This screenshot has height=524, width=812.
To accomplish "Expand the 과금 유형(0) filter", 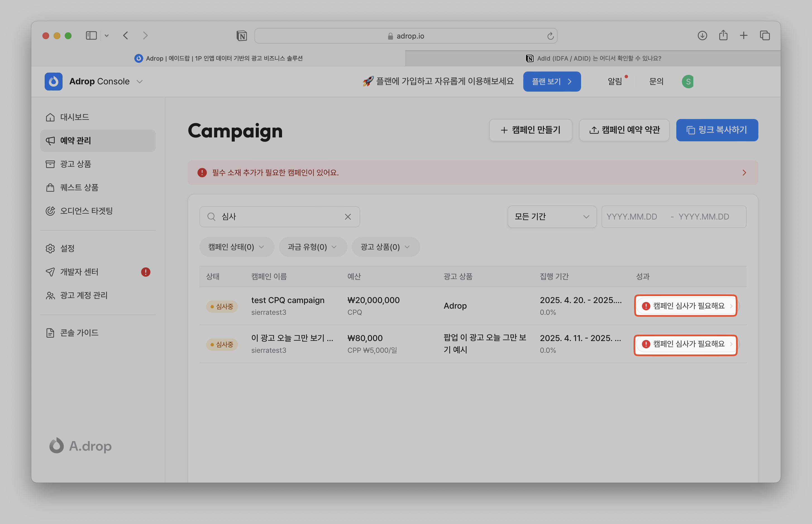I will click(x=312, y=247).
